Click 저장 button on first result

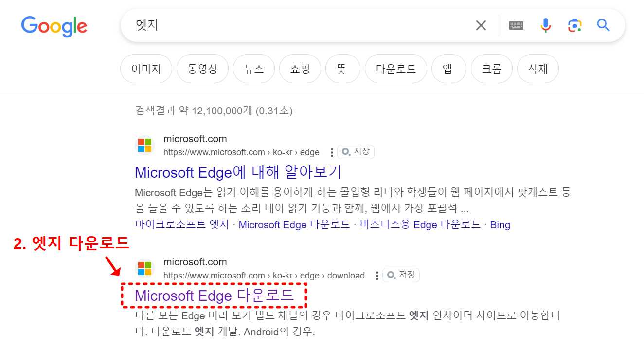click(x=356, y=152)
